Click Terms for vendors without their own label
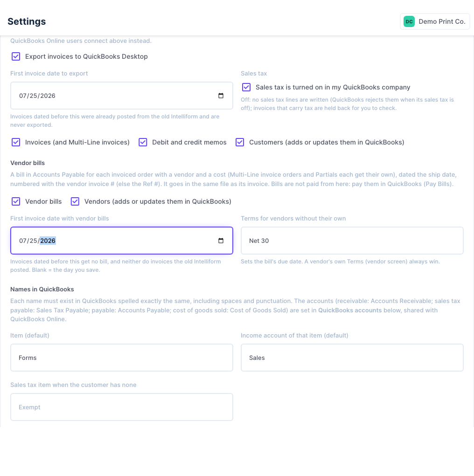474x476 pixels. 293,219
